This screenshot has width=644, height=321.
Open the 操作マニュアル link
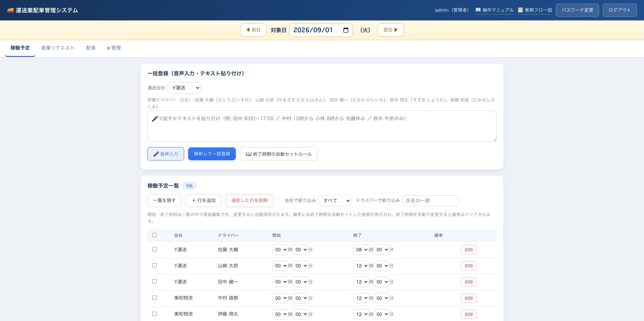click(x=494, y=10)
